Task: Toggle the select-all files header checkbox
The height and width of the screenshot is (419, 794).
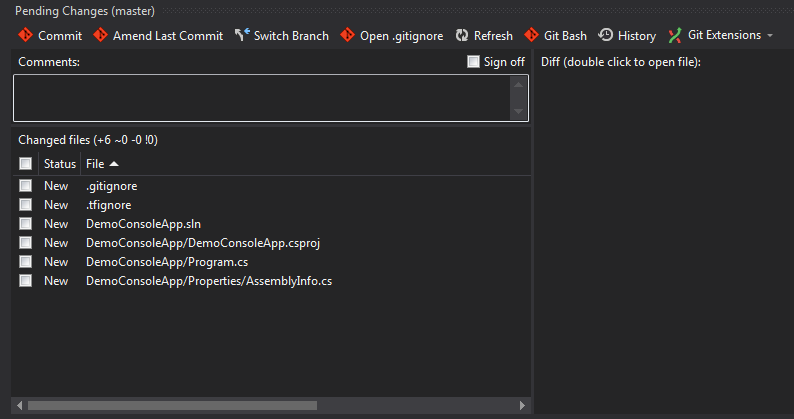Action: point(25,163)
